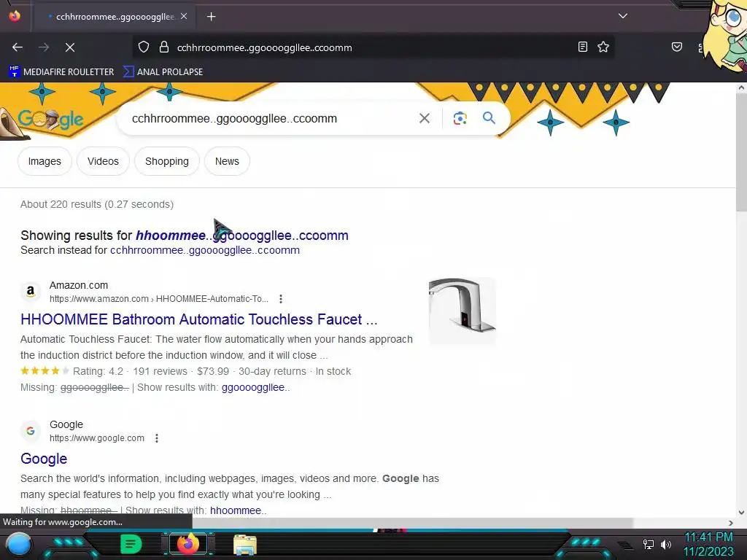747x560 pixels.
Task: Click the taskbar clock showing 11:41 PM
Action: point(708,537)
